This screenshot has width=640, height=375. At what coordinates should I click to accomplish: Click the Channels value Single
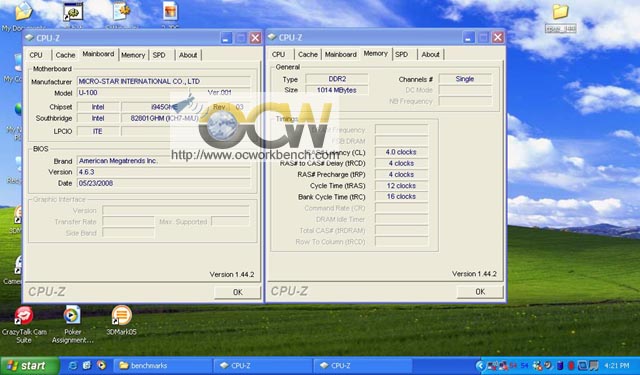465,79
